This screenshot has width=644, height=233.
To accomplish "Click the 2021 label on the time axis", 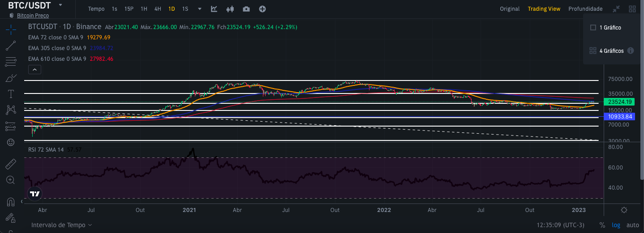I will click(189, 210).
